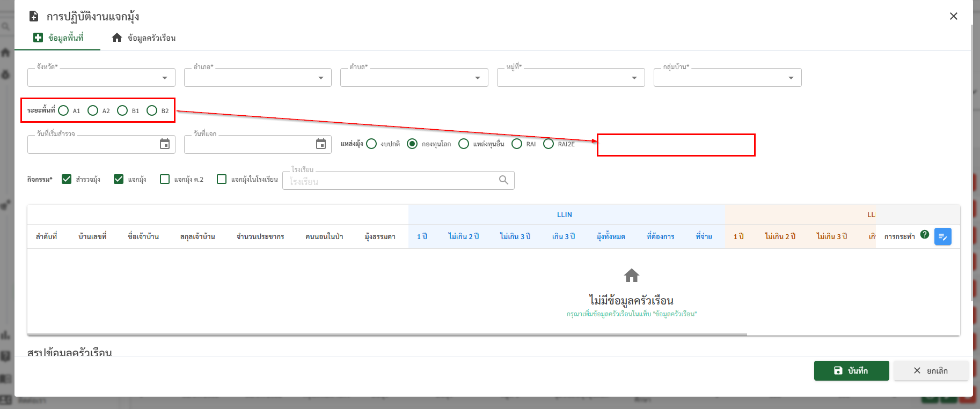The image size is (980, 409).
Task: Close the dialog with X icon
Action: click(953, 16)
